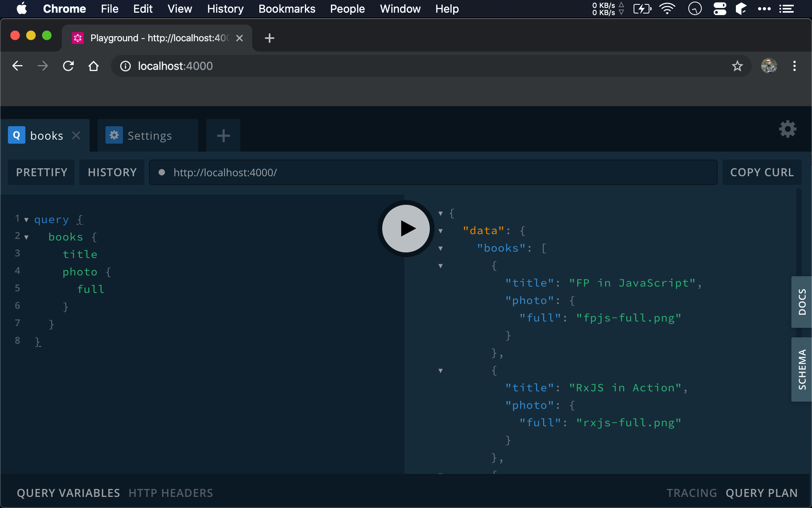Image resolution: width=812 pixels, height=508 pixels.
Task: Click the Settings tab gear icon
Action: click(x=114, y=135)
